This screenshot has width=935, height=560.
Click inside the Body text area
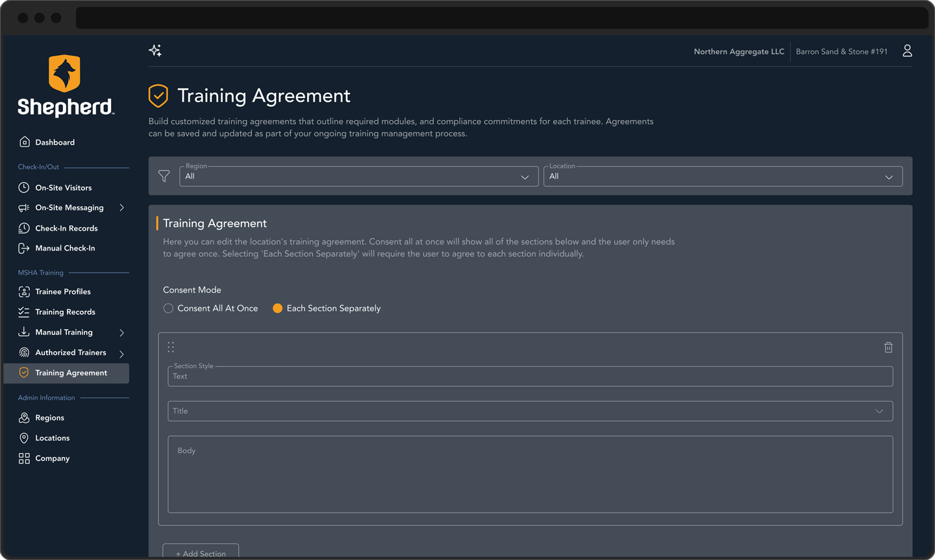[530, 474]
